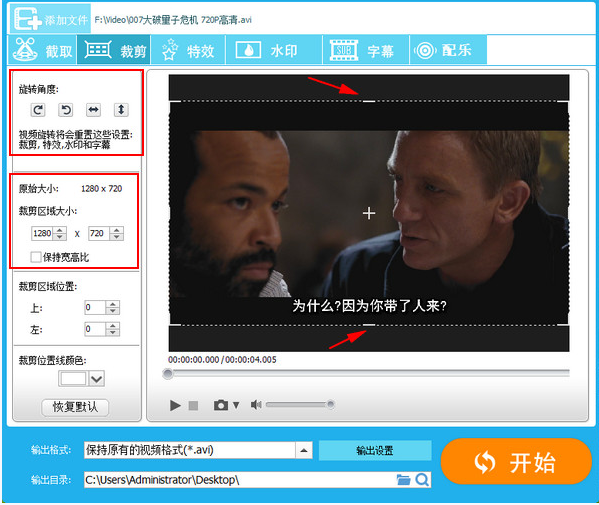
Task: Flip video horizontally
Action: pos(93,110)
